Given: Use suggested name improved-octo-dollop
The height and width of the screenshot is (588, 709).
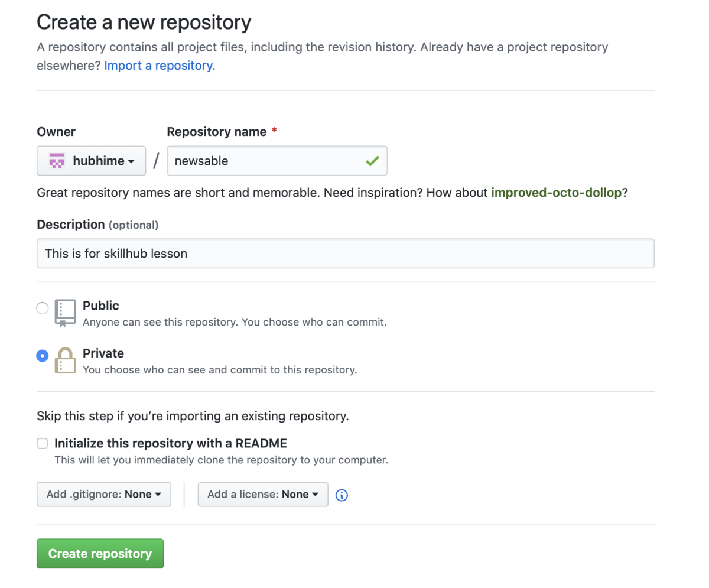Looking at the screenshot, I should click(x=556, y=193).
